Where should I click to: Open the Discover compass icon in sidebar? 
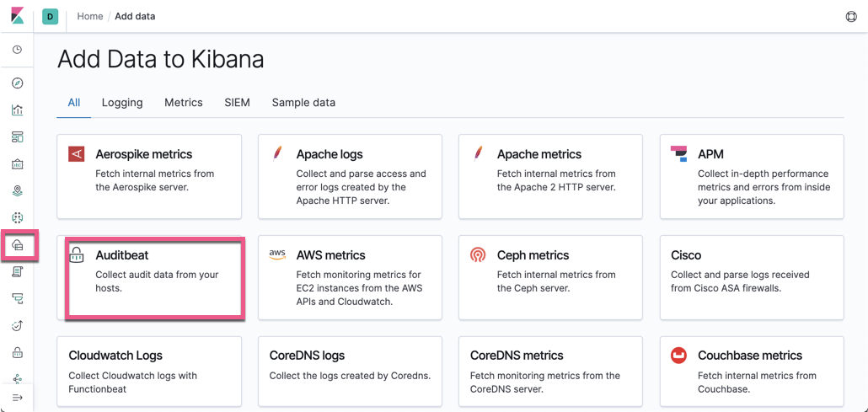click(17, 83)
